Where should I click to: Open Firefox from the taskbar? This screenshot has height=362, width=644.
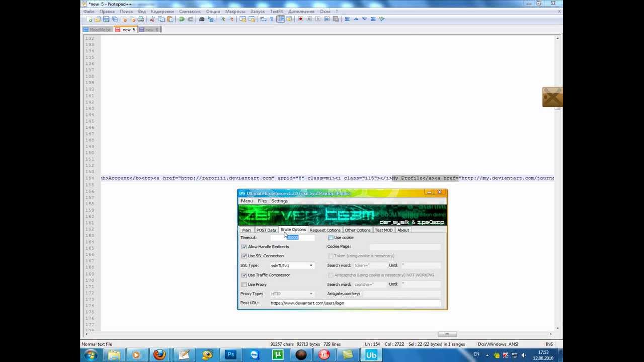tap(159, 355)
